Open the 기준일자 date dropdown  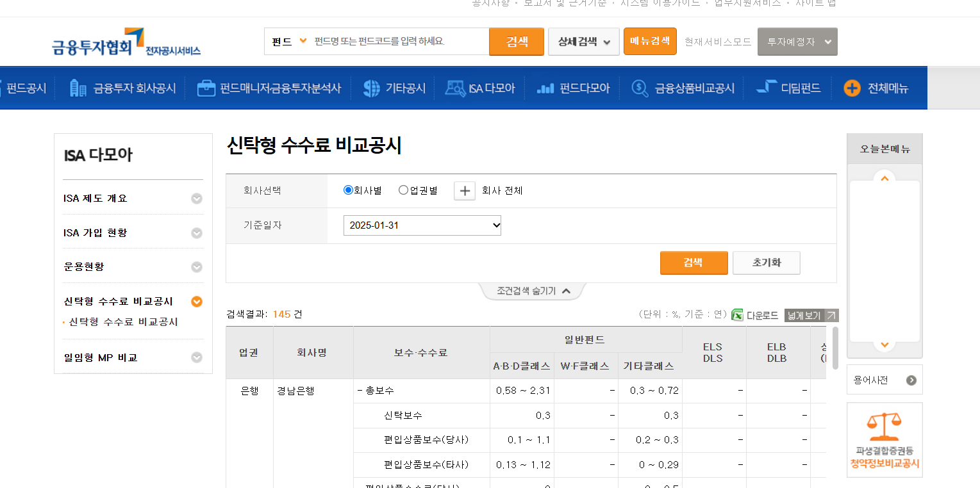pyautogui.click(x=422, y=225)
